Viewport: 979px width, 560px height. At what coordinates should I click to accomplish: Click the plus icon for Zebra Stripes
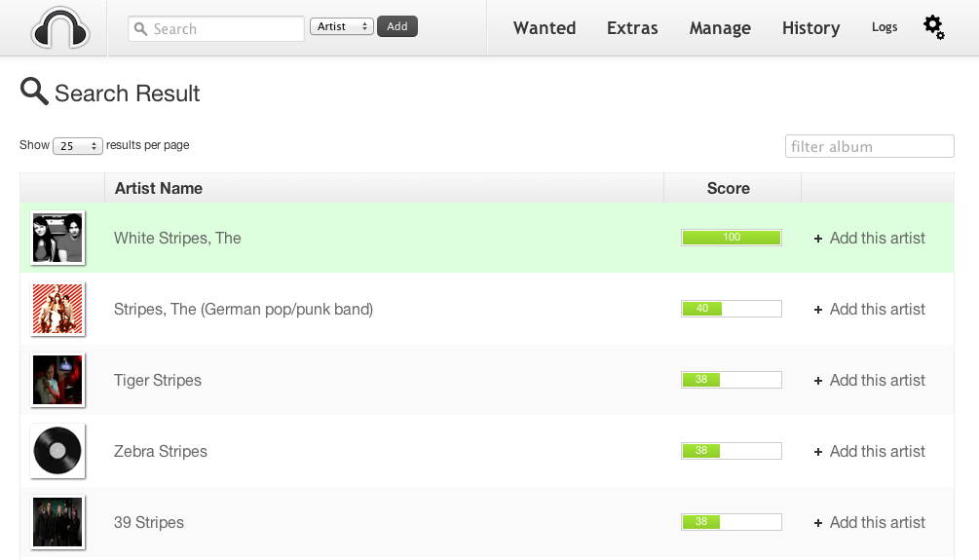tap(818, 452)
